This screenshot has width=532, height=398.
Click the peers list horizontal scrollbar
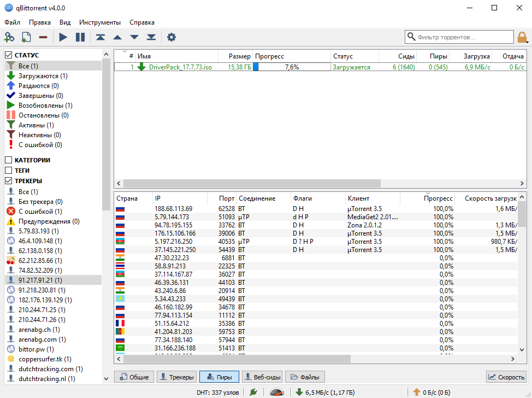237,359
